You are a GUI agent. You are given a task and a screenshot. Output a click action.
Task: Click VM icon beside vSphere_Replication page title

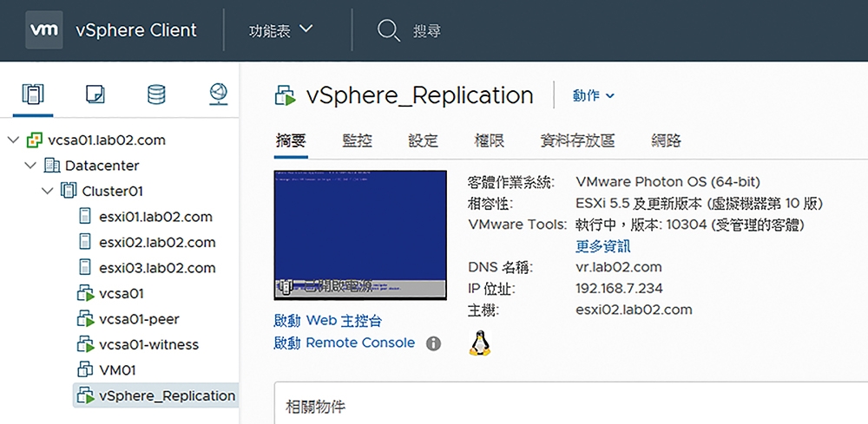pyautogui.click(x=286, y=95)
